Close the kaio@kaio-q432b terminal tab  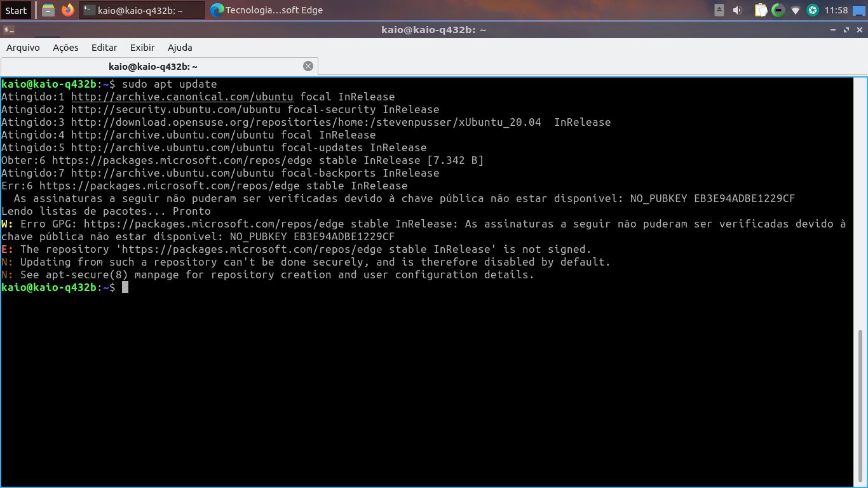pyautogui.click(x=308, y=66)
